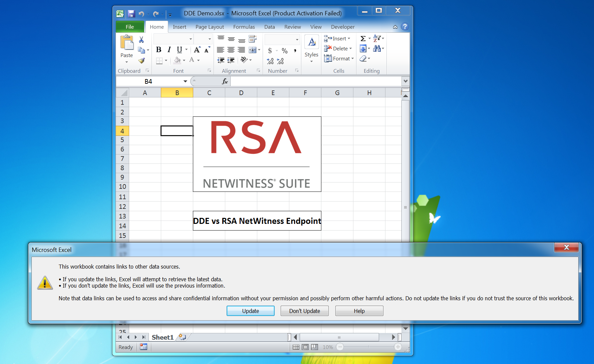Click the Cut scissors icon

pos(141,40)
